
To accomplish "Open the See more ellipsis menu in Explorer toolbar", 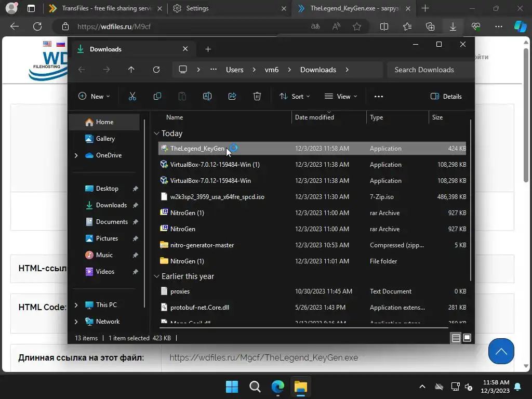I will (x=379, y=96).
